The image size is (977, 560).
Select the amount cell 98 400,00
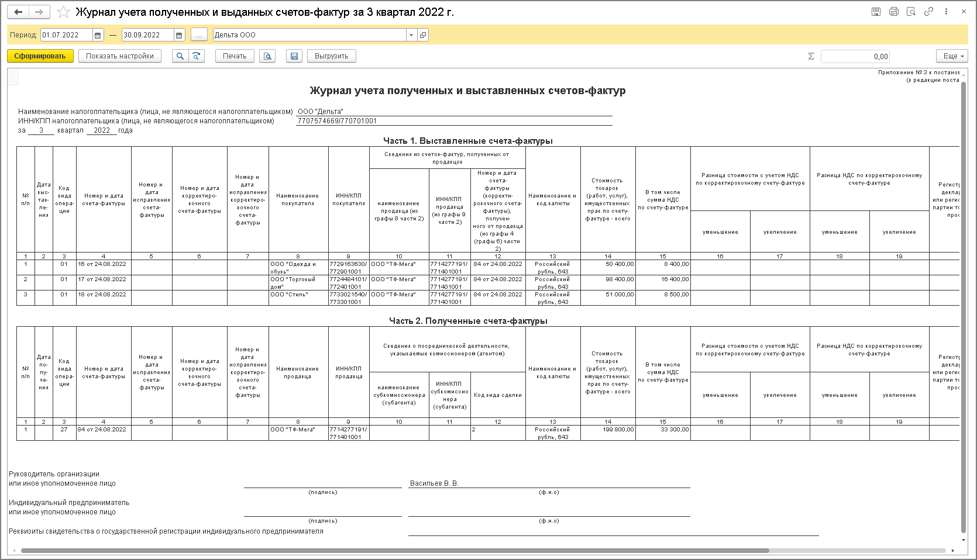608,283
